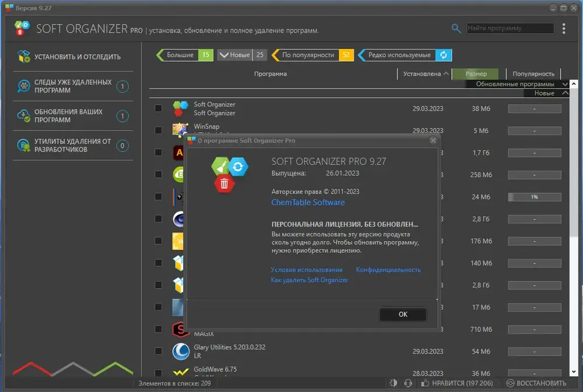Sort by the Размер column

click(476, 74)
